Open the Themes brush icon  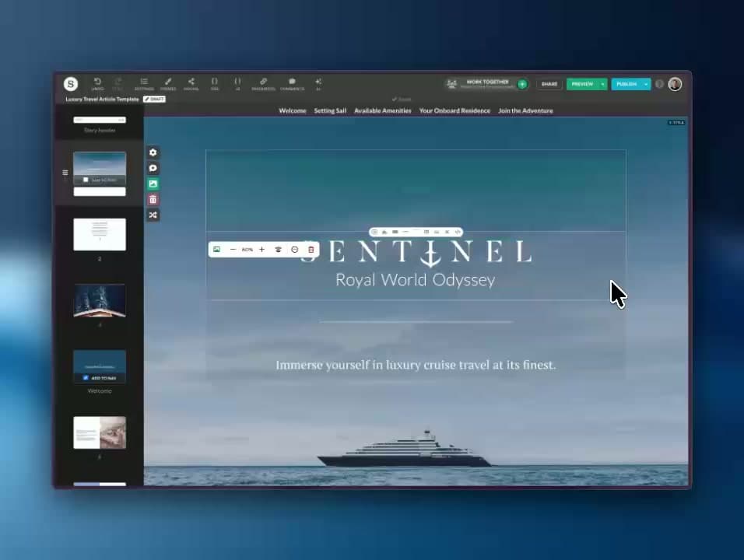[x=167, y=82]
